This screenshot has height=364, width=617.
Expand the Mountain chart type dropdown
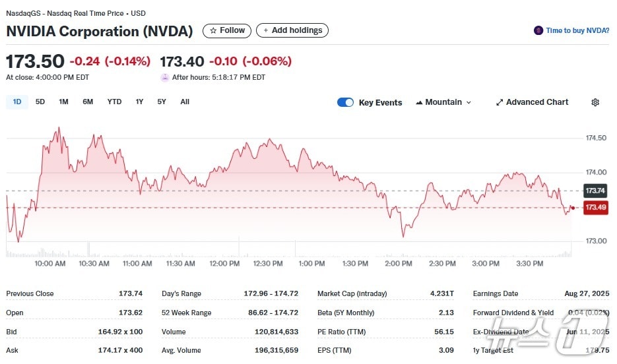(x=443, y=102)
